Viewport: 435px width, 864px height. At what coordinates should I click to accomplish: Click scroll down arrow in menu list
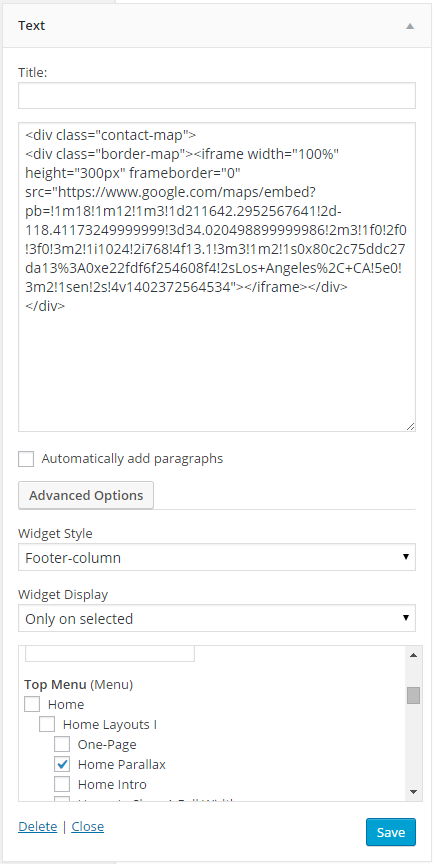coord(413,792)
